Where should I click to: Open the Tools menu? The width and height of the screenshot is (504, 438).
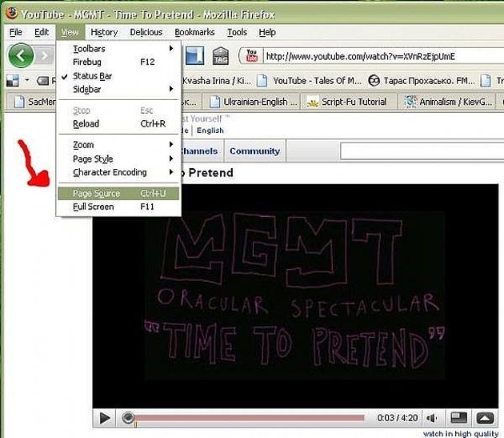pyautogui.click(x=238, y=32)
